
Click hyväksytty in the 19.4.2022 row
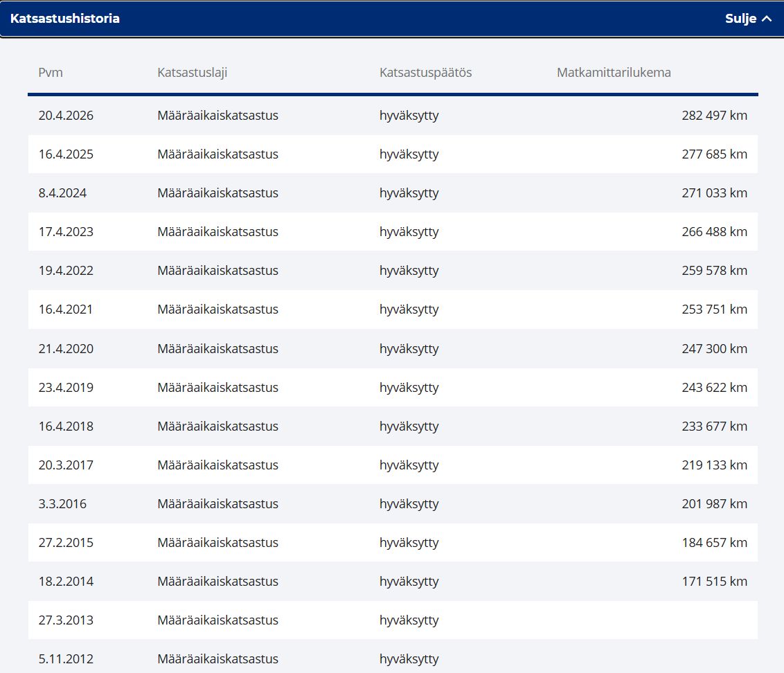409,271
